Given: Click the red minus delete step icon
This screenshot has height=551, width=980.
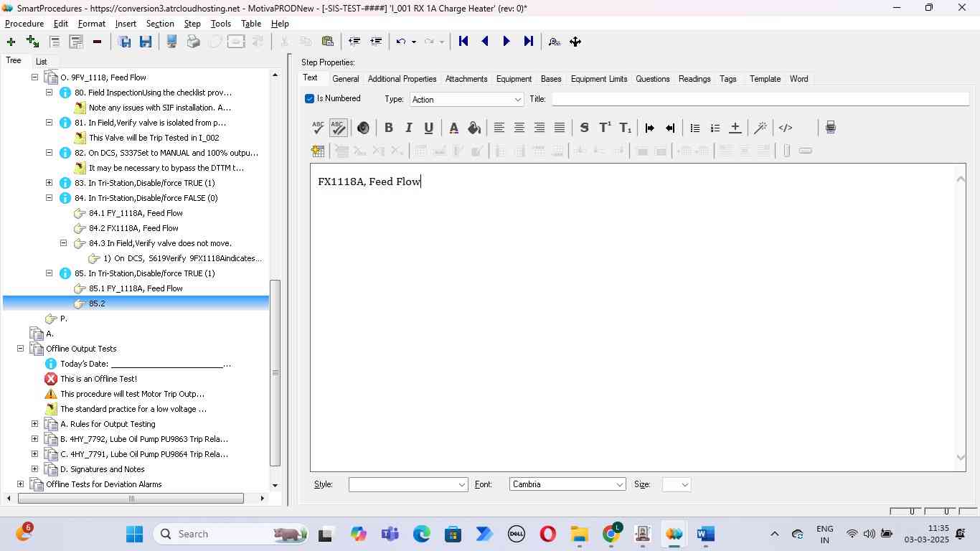Looking at the screenshot, I should point(97,42).
